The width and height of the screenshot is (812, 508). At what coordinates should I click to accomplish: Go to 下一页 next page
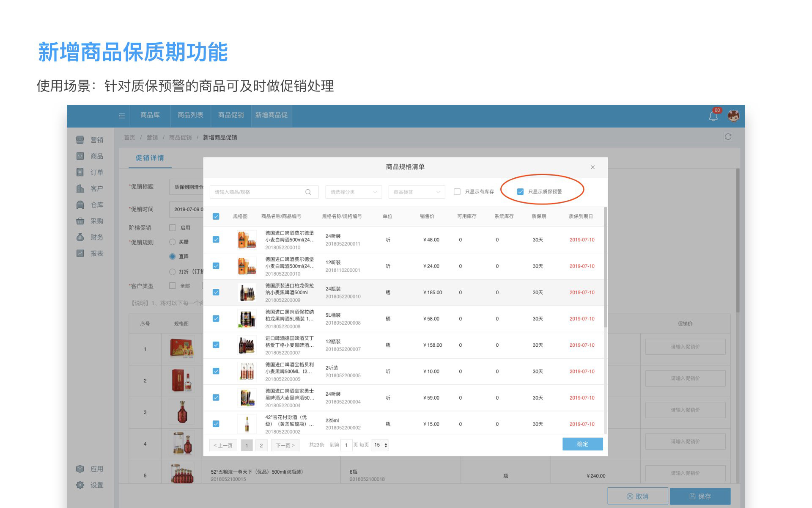point(285,445)
